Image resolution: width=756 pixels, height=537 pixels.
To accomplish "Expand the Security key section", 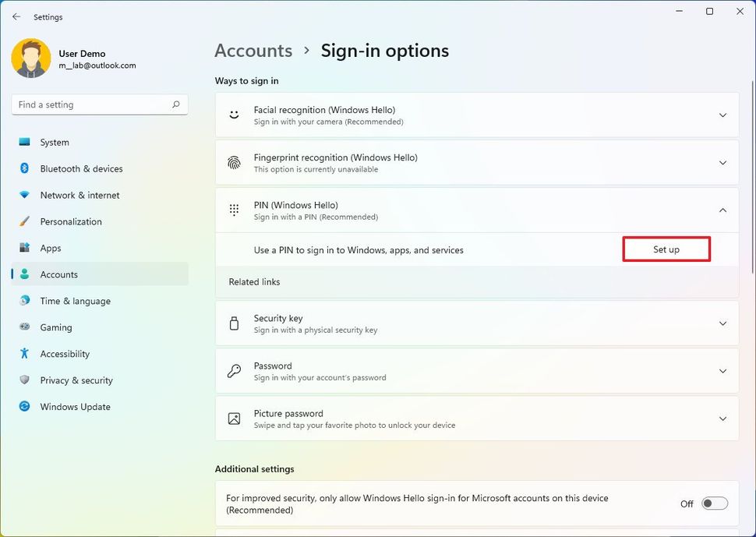I will click(x=722, y=323).
